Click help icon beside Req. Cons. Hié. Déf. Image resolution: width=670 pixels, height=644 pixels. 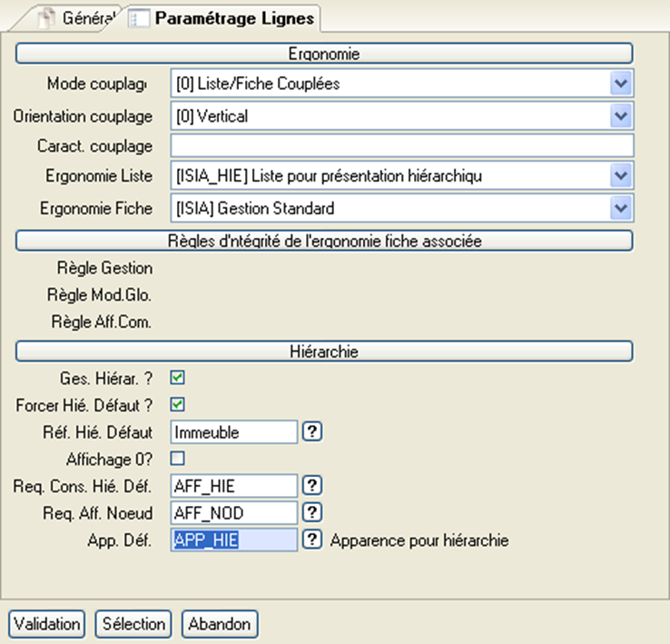click(312, 486)
